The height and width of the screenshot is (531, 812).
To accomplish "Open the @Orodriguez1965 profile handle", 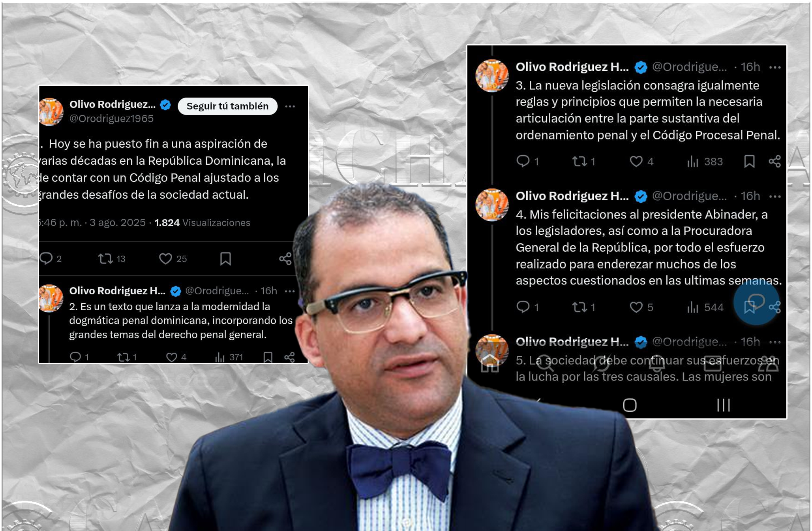I will 111,119.
